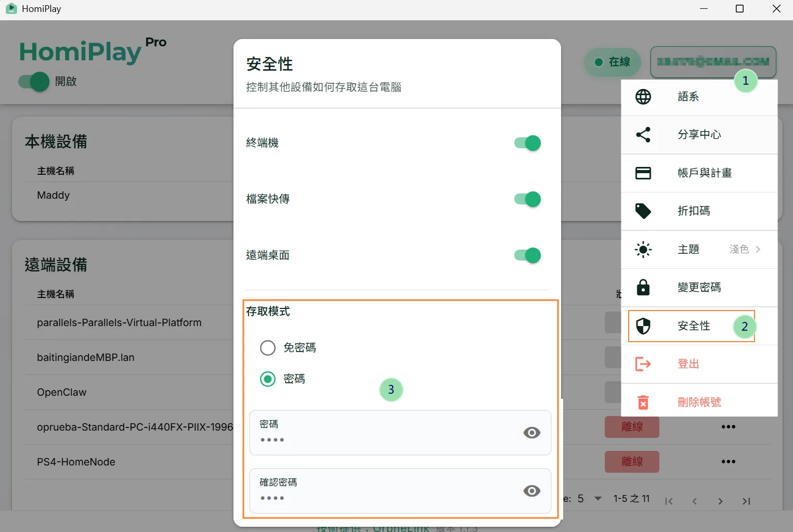Select the OpenClaw device row
This screenshot has width=793, height=532.
(62, 393)
